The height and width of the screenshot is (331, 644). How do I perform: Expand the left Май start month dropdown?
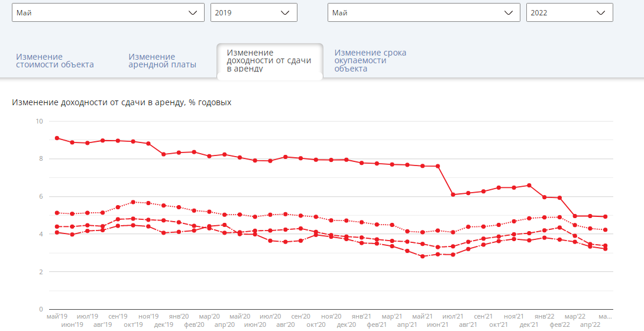pos(106,12)
